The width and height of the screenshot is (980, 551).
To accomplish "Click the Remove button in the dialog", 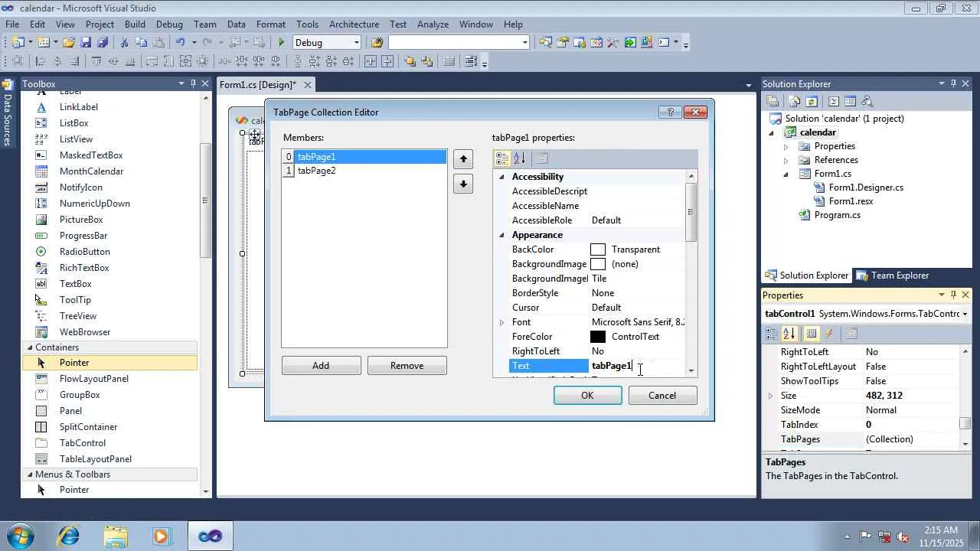I will point(407,366).
